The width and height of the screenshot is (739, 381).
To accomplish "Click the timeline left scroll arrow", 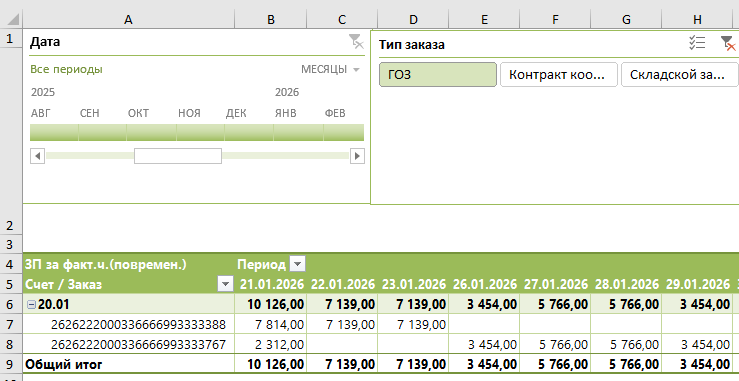I will click(37, 156).
